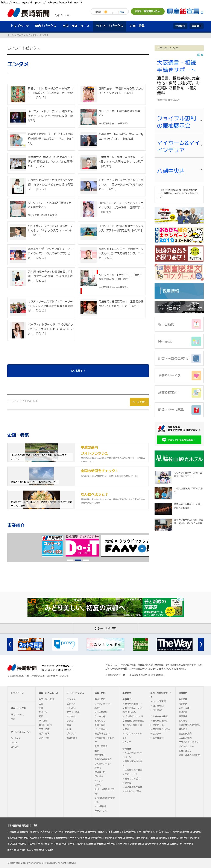The image size is (211, 868).
Task: Open the ウェブ写真館 banner
Action: coord(179,307)
